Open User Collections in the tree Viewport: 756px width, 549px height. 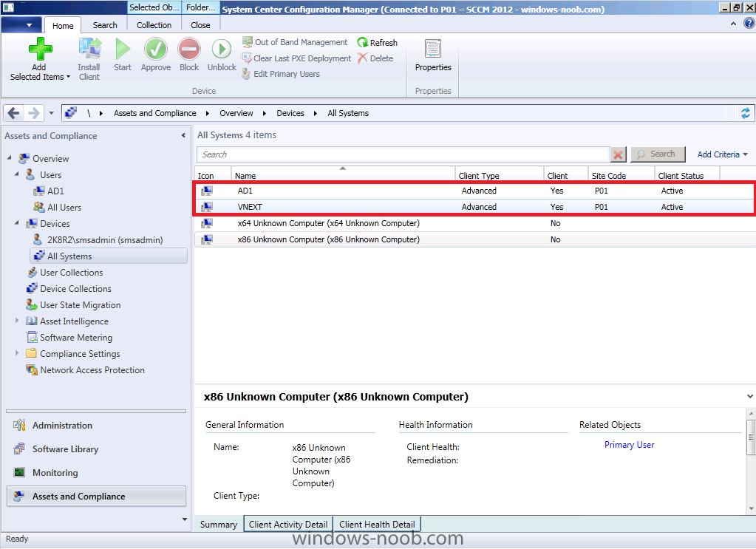click(x=72, y=273)
